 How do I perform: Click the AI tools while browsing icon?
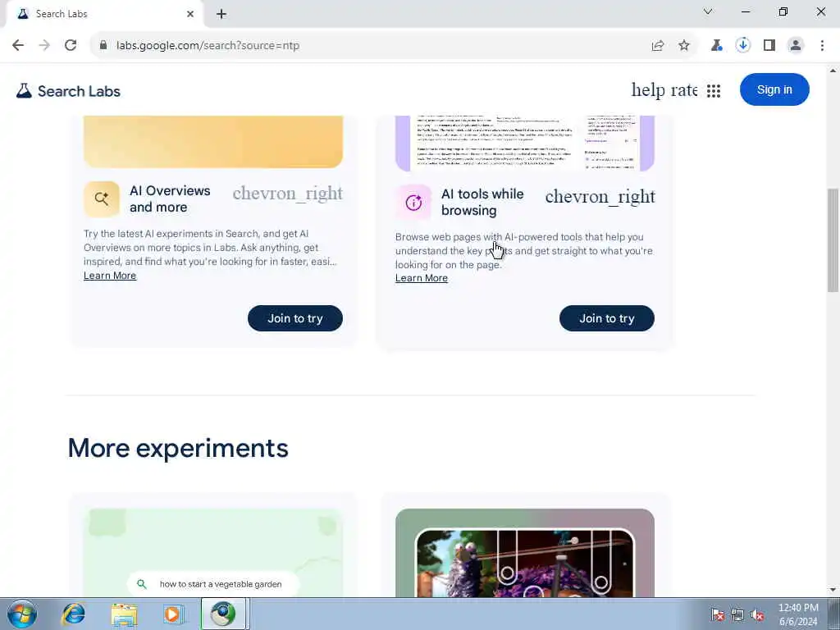(413, 203)
